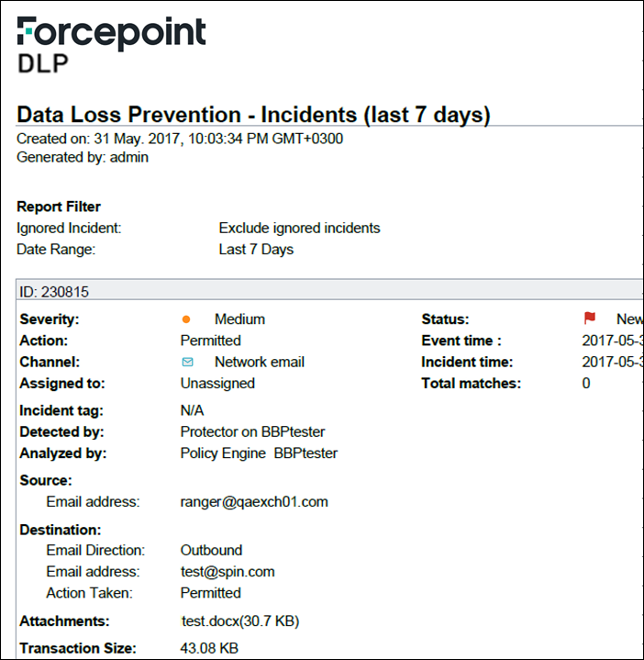Image resolution: width=644 pixels, height=660 pixels.
Task: Click the red status flag icon
Action: coord(590,319)
